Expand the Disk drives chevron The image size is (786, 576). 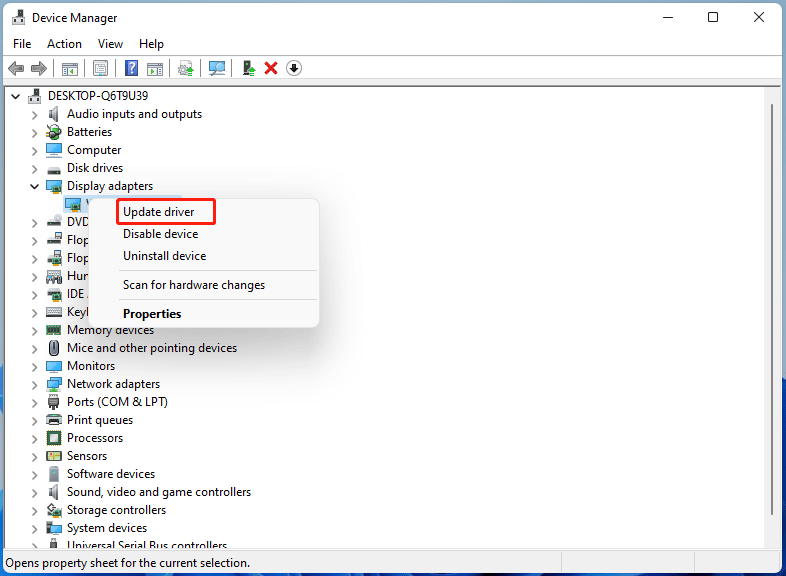pos(34,169)
